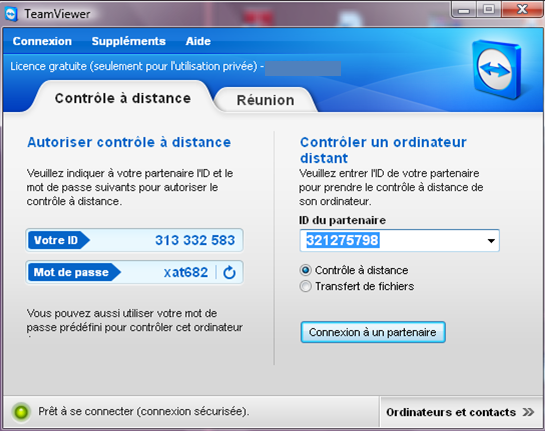Click the password value xat682
This screenshot has height=431, width=545.
pos(186,272)
